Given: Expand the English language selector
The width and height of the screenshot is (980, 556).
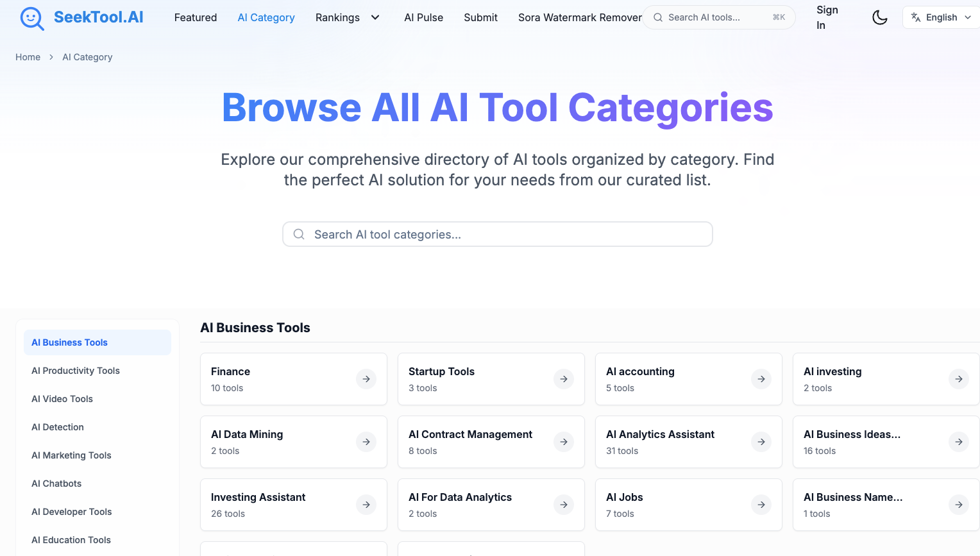Looking at the screenshot, I should click(940, 17).
